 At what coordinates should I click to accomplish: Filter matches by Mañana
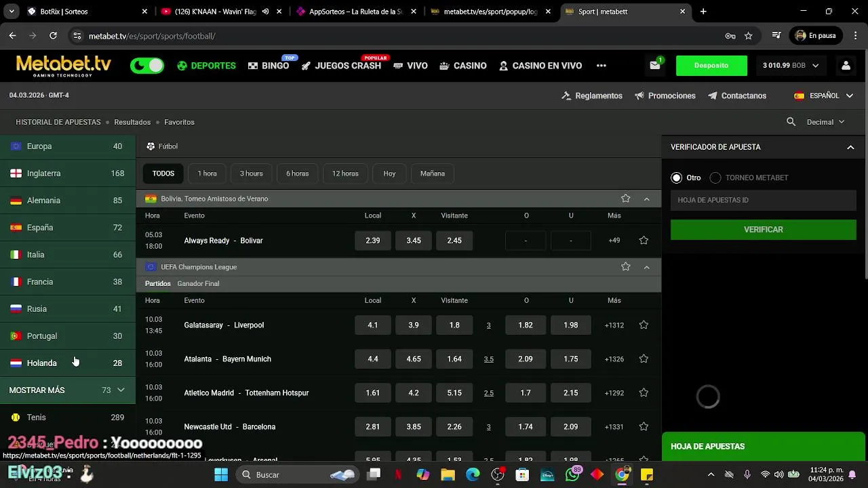pyautogui.click(x=433, y=174)
